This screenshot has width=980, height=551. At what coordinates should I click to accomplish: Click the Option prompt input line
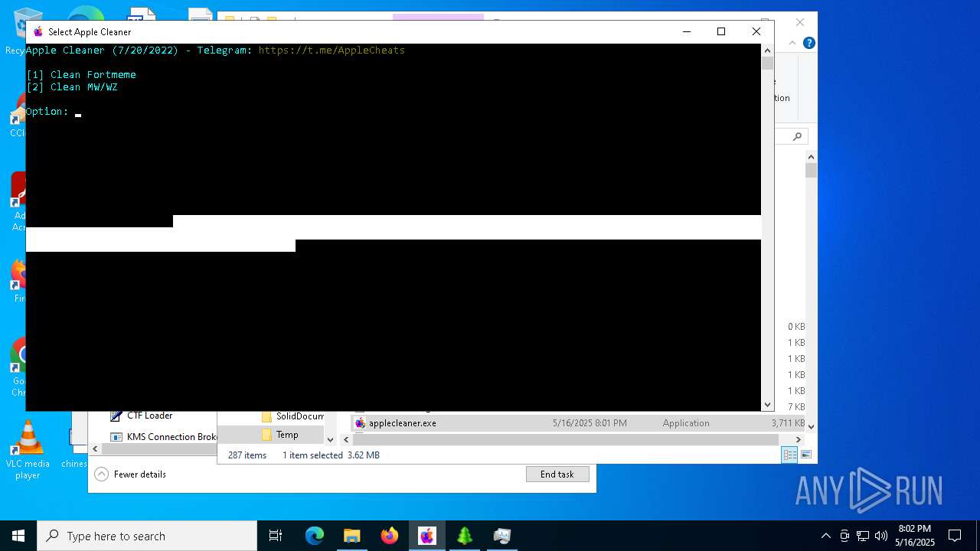[x=54, y=112]
